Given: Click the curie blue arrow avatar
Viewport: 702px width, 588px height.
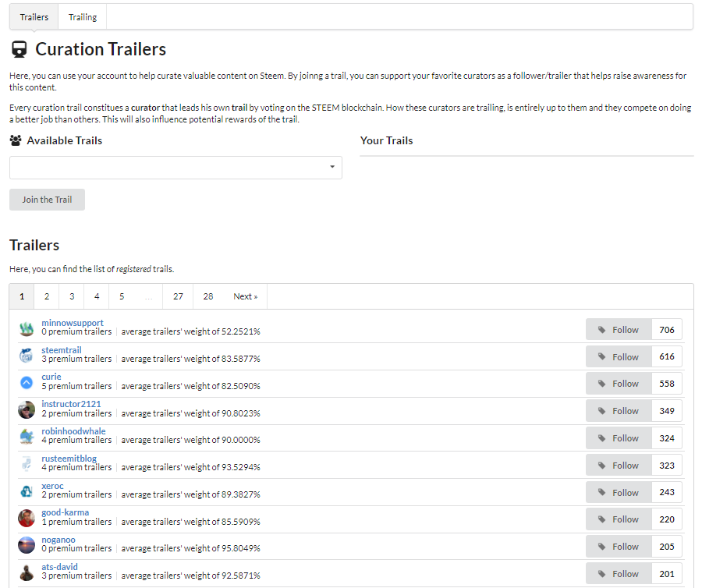Looking at the screenshot, I should pos(27,383).
